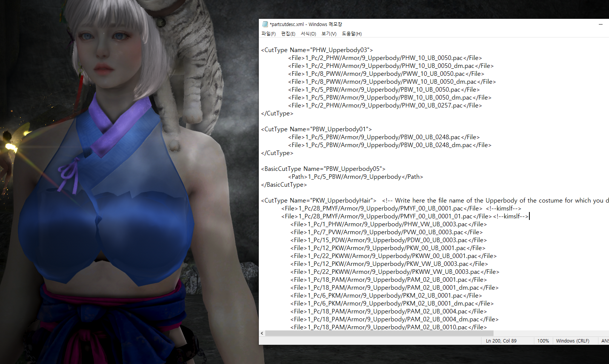Place cursor on CutType Name="PHW_Upperbody03" line

(317, 50)
